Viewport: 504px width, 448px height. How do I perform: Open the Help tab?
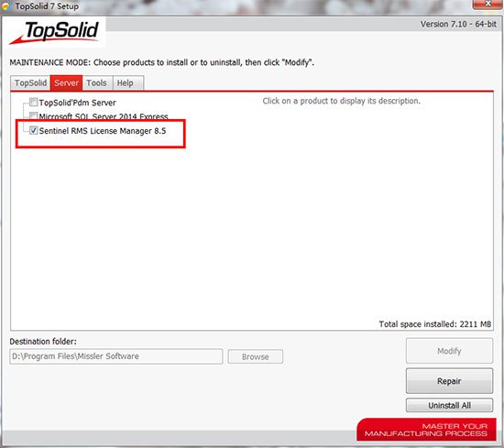pyautogui.click(x=128, y=83)
